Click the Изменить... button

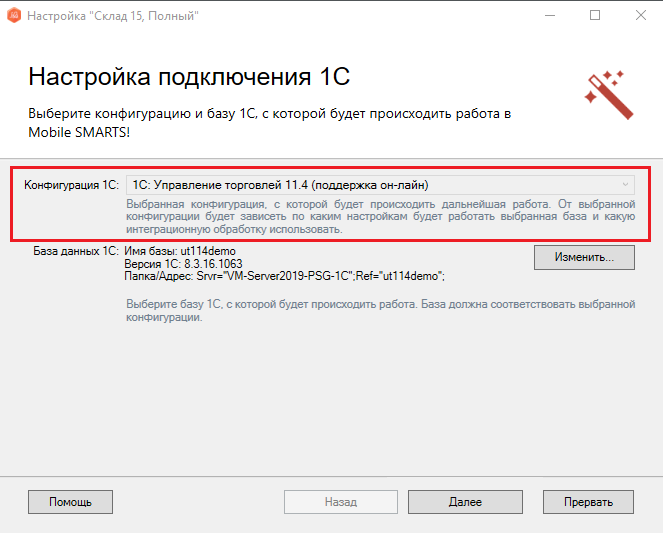(584, 257)
